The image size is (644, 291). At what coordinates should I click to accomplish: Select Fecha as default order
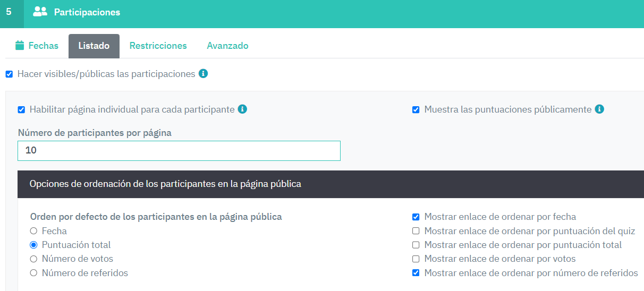[33, 231]
